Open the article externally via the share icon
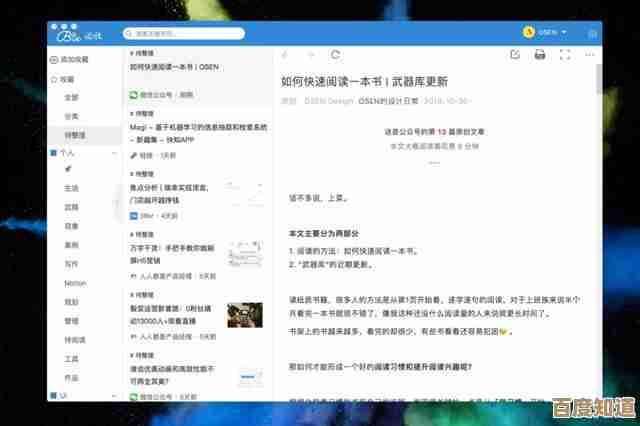 515,54
